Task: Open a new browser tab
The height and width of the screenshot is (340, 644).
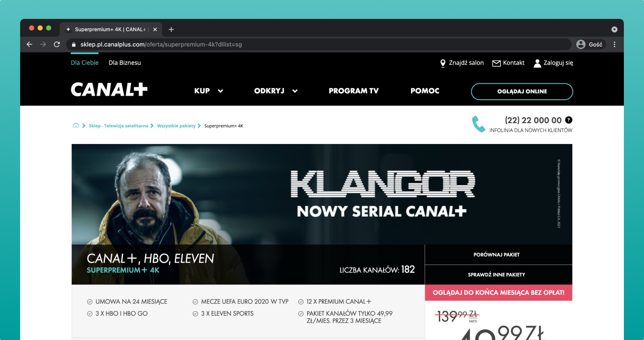Action: [x=171, y=30]
